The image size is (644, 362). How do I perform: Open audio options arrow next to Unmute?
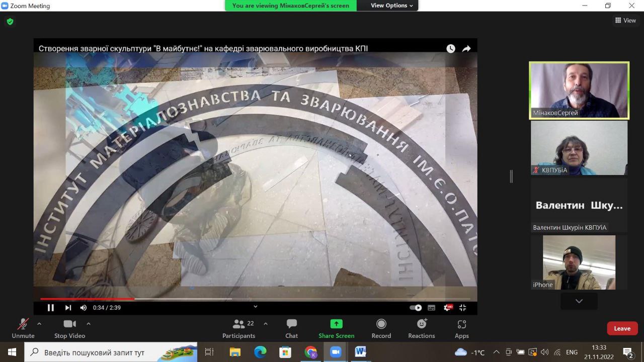(39, 324)
